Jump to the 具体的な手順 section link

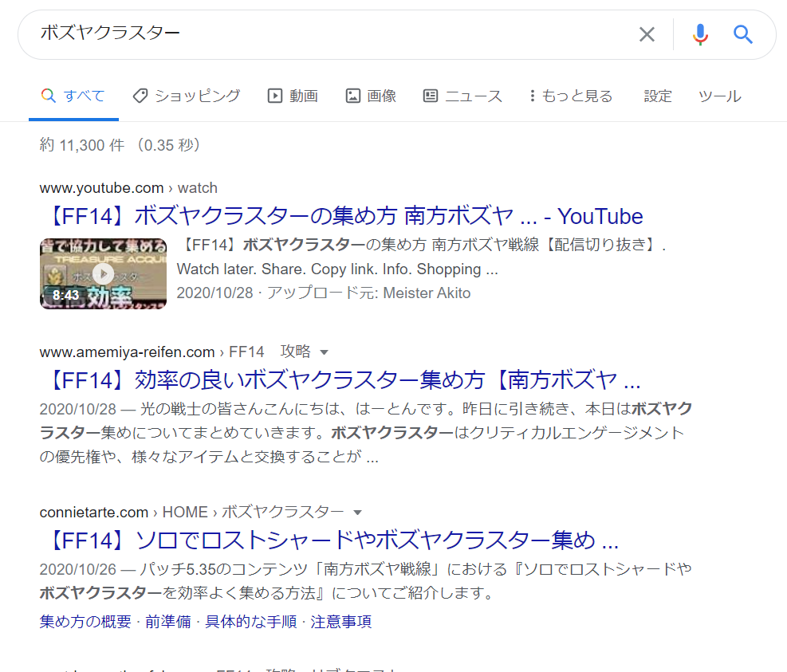pos(251,621)
